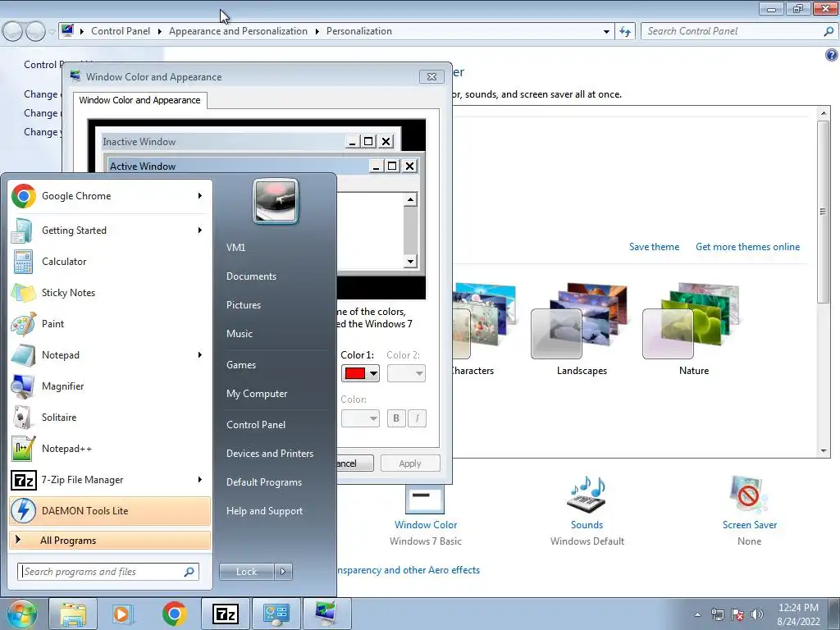Click the network tray icon
Viewport: 840px width, 630px height.
(717, 614)
